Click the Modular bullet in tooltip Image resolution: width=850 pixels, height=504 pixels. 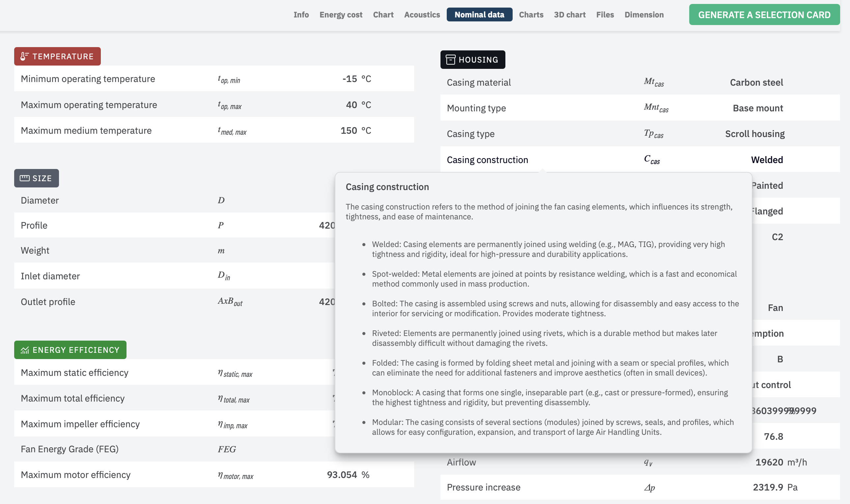(553, 427)
